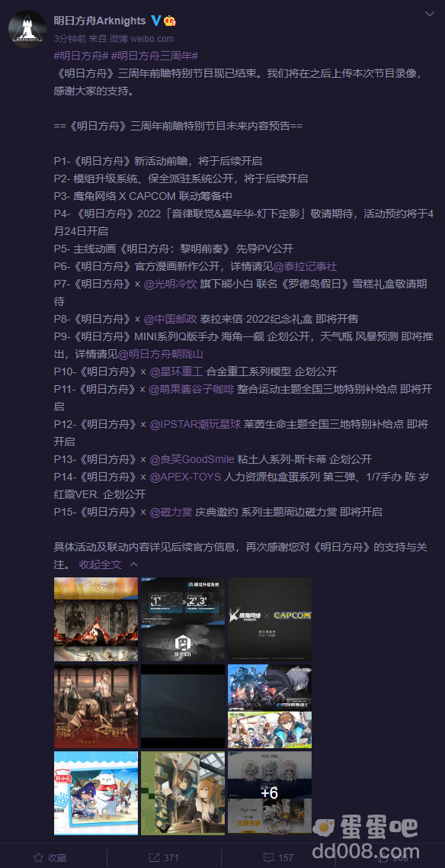Open the #明日方舟三周年# hashtag
This screenshot has height=868, width=445.
pos(154,56)
